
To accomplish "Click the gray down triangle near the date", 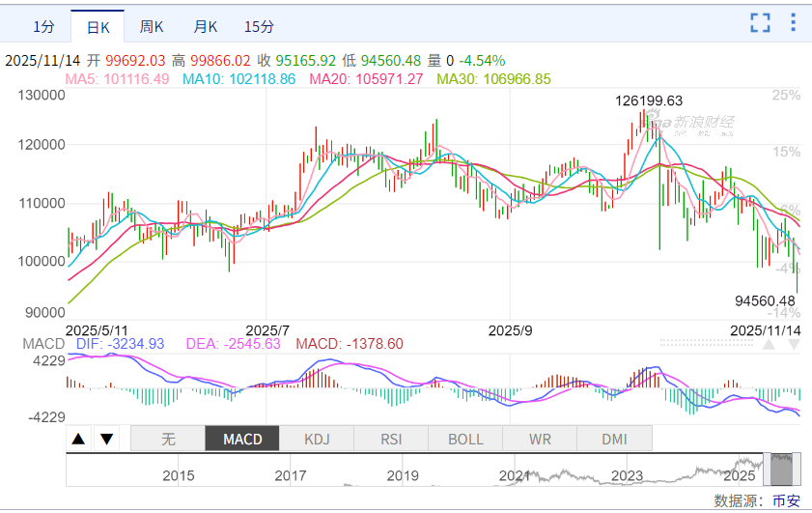I will coord(795,343).
